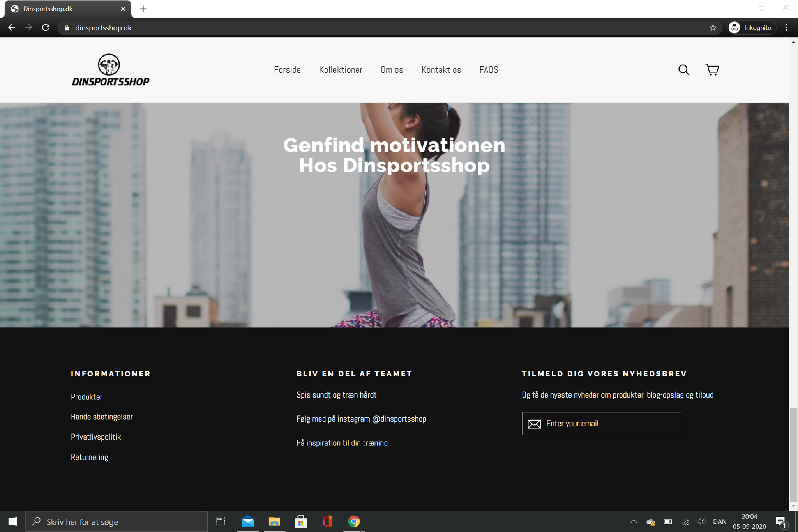Reload the page in the browser
The height and width of the screenshot is (532, 798).
(x=46, y=28)
